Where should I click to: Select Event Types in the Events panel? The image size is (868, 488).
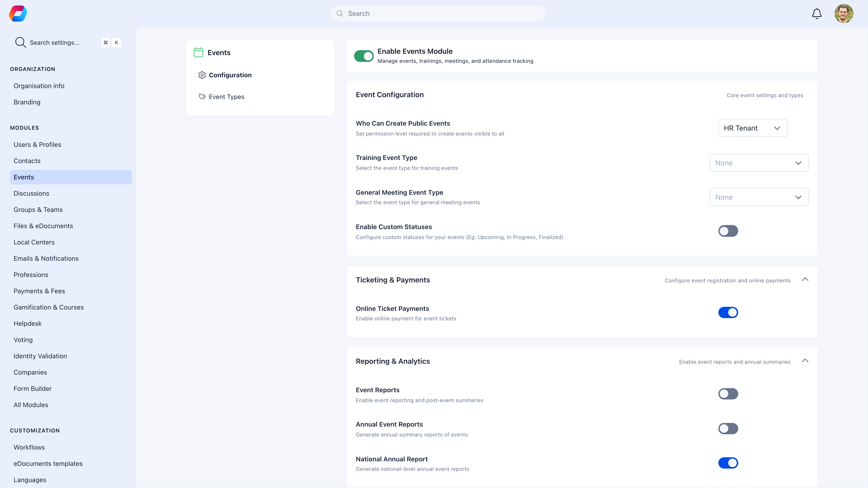pos(226,96)
